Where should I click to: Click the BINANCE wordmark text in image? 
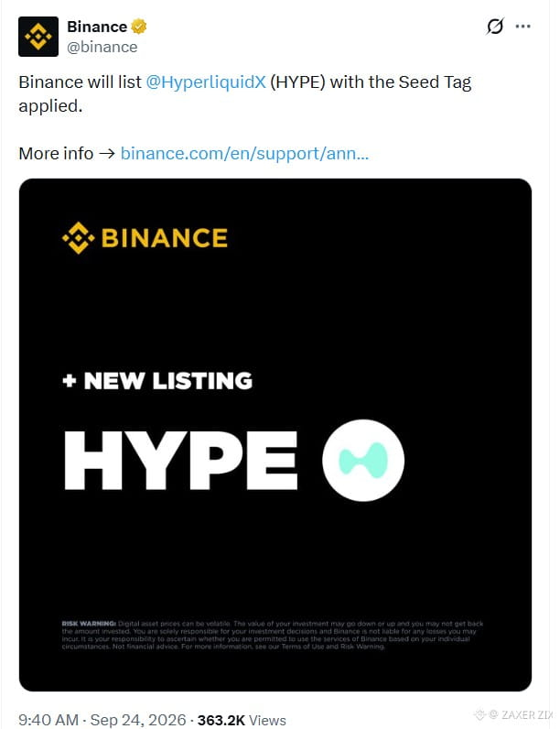[x=165, y=238]
